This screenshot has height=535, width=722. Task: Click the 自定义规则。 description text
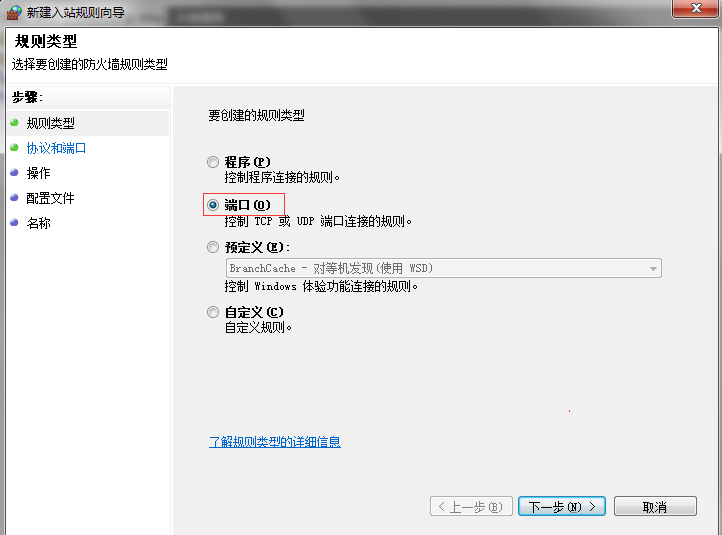tap(258, 328)
